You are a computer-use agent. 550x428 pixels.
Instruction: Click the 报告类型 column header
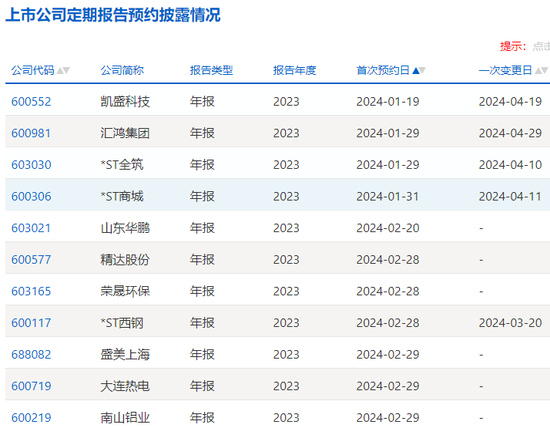212,71
